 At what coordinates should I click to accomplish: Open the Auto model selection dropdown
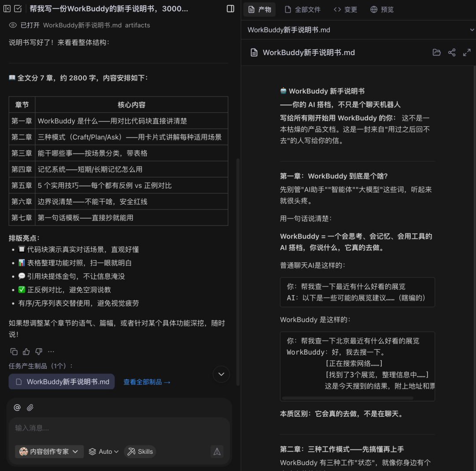coord(103,451)
